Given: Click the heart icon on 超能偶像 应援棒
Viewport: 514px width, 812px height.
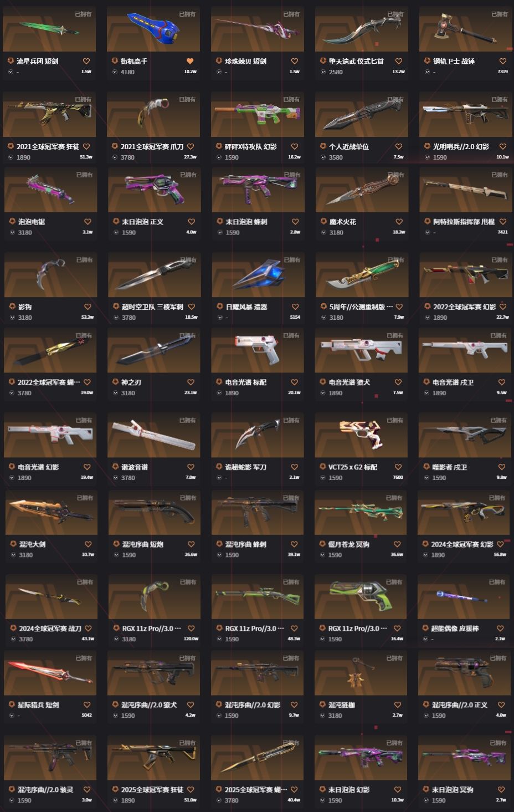Looking at the screenshot, I should (x=500, y=629).
